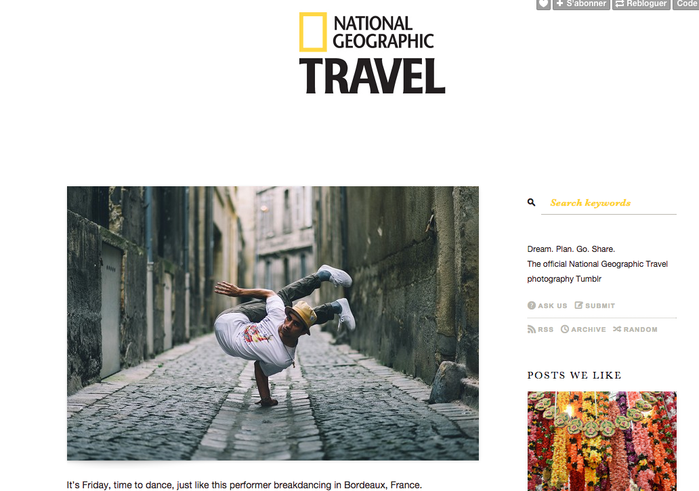Click the RSS feed icon
Viewport: 699px width, 491px height.
pyautogui.click(x=531, y=329)
